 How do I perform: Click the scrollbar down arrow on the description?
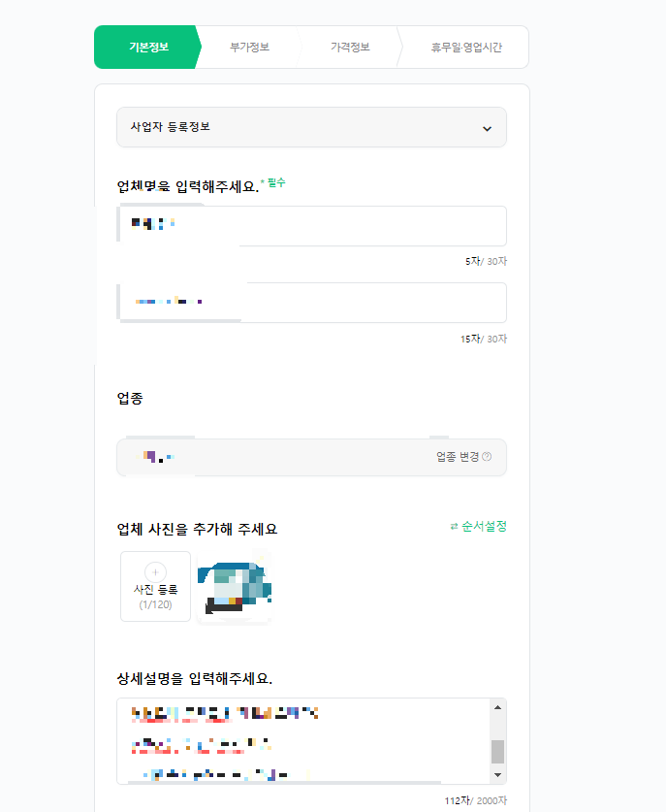click(x=498, y=777)
